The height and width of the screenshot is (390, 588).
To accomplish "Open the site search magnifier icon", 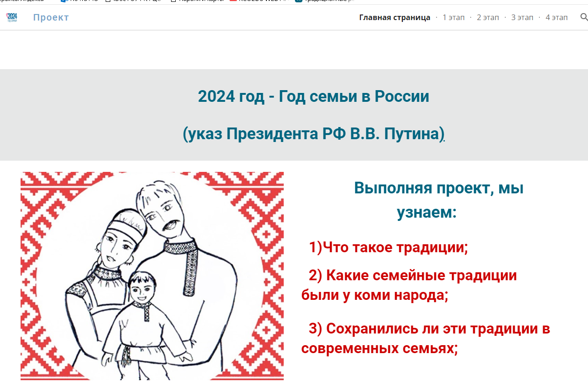I will (583, 17).
